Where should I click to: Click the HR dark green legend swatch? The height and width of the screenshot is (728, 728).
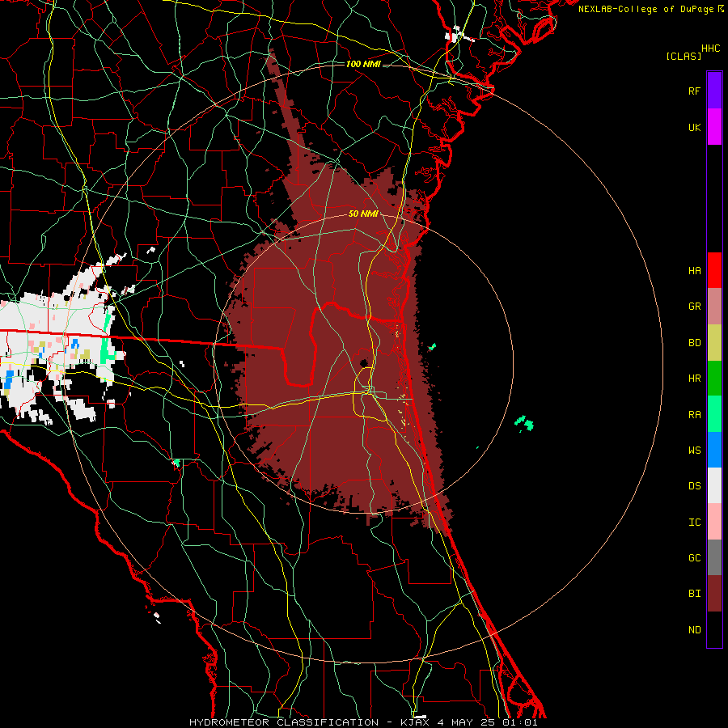[x=714, y=379]
